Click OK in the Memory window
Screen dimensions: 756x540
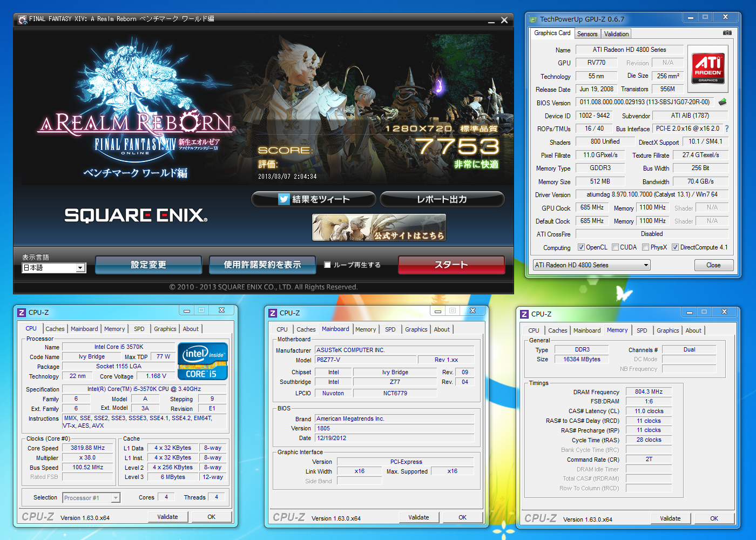click(714, 518)
